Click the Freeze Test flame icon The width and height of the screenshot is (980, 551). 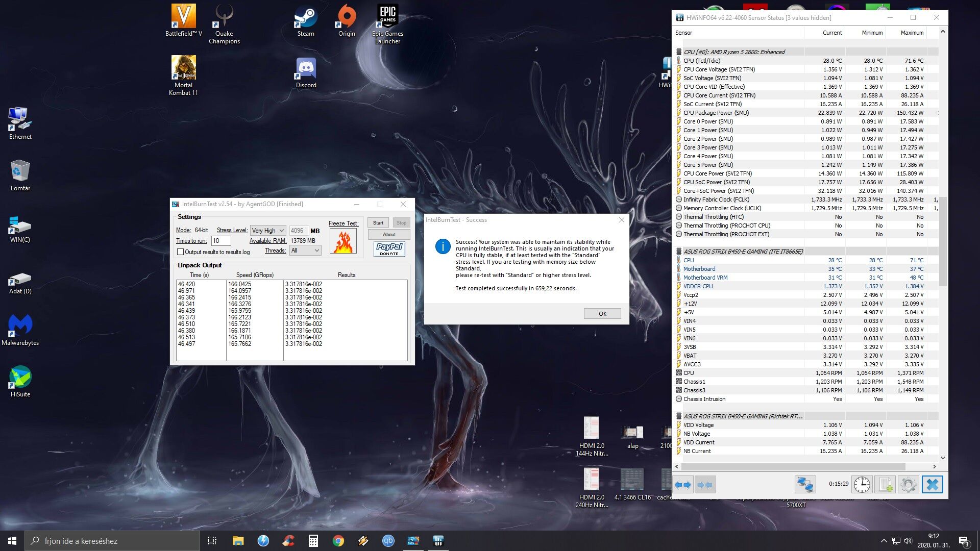[343, 241]
